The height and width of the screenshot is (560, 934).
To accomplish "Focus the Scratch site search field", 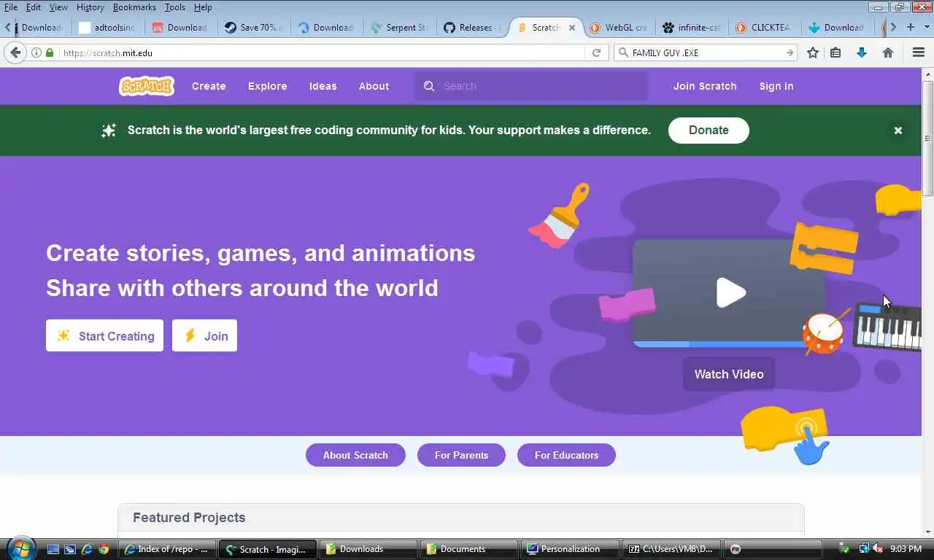I will 531,86.
